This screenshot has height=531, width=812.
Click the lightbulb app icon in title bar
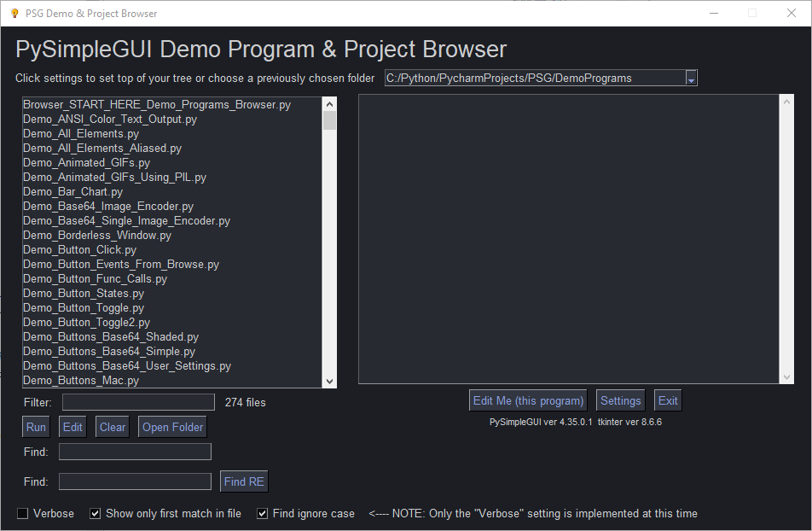click(14, 14)
